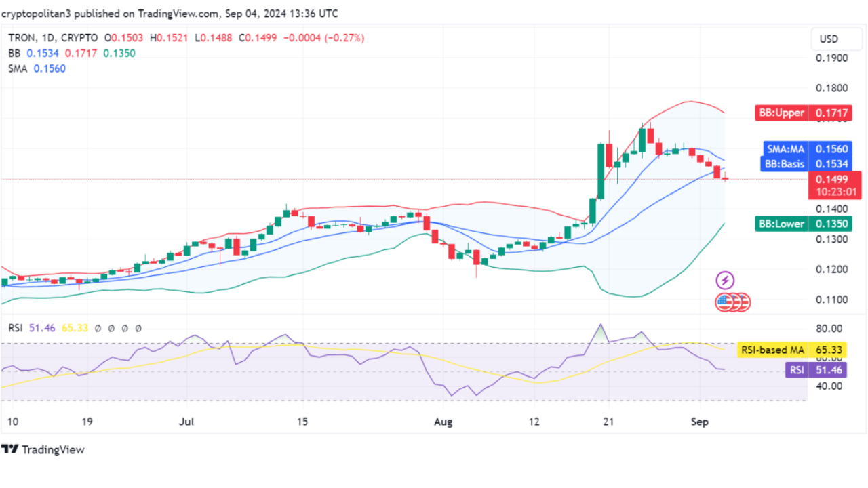868x488 pixels.
Task: Select the TRON, 1D, CRYPTO symbol title
Action: click(53, 38)
